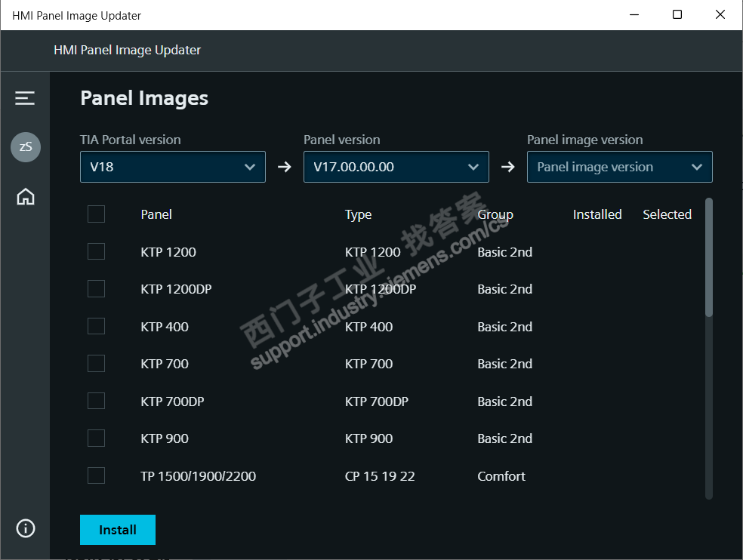
Task: Click the CP 15 19 22 type cell
Action: tap(380, 476)
